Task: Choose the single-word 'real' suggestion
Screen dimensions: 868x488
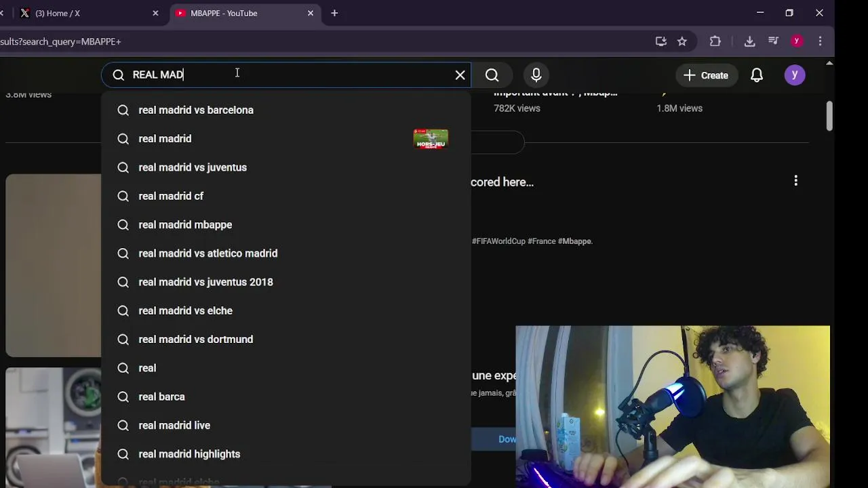Action: [x=286, y=368]
